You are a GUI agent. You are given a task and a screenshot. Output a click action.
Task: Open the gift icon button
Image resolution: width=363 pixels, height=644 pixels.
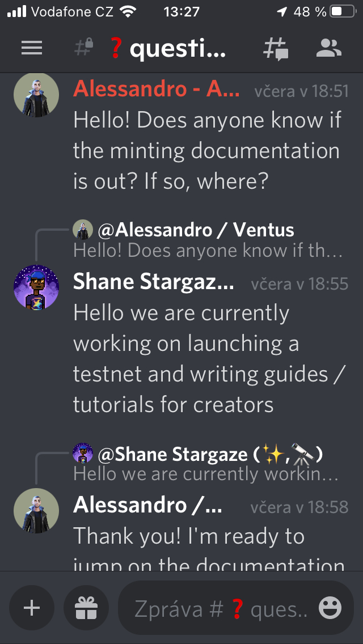(x=86, y=609)
